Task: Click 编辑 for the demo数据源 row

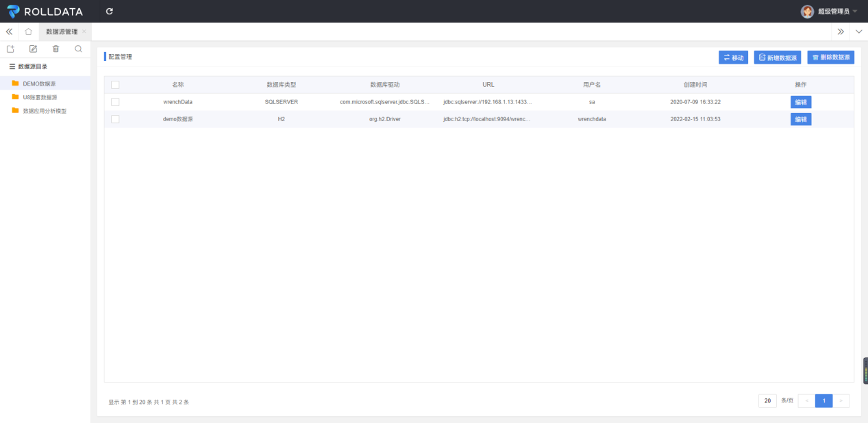Action: click(x=801, y=119)
